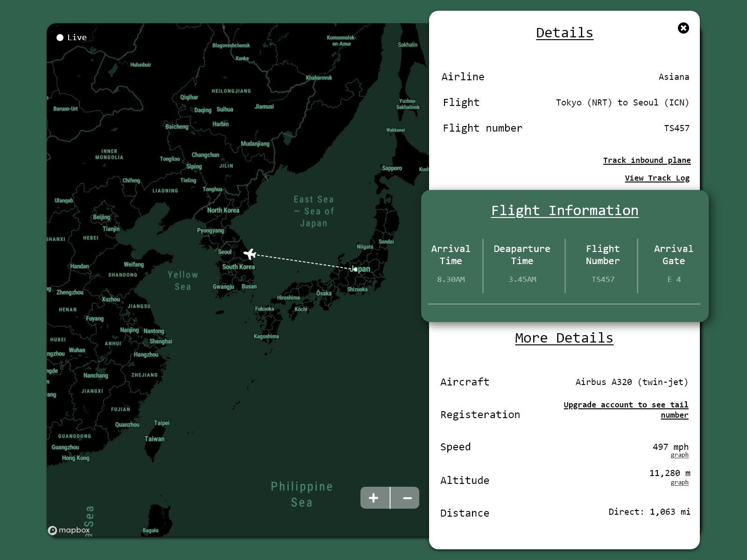
Task: Click Sapporo label on the map
Action: (x=392, y=168)
